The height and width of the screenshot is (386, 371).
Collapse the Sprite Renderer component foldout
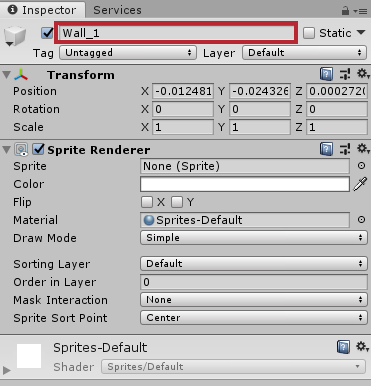coord(6,150)
